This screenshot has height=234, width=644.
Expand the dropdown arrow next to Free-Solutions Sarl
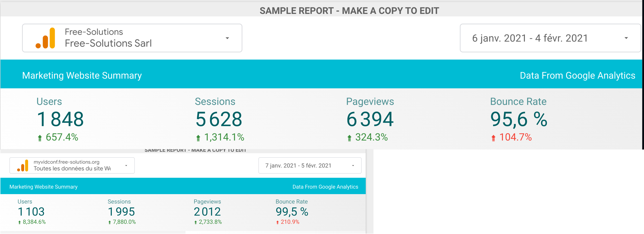[227, 38]
